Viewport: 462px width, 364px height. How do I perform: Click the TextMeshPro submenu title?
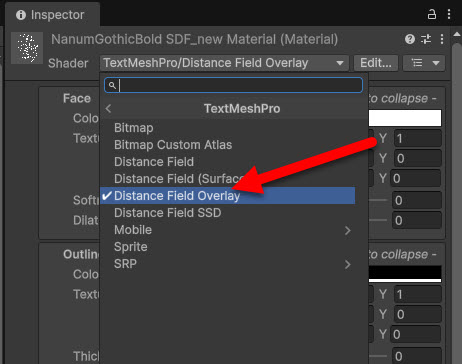click(x=242, y=109)
